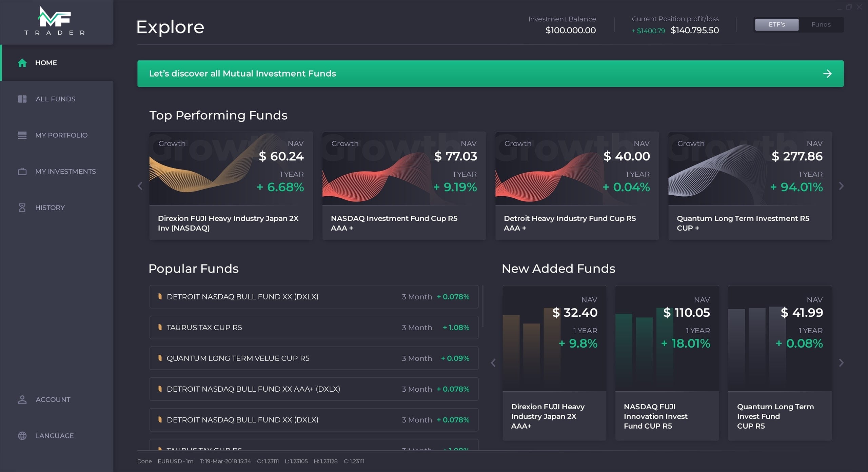Click marker icon beside QUANTUM LONG TERM VELUE CUP R5

tap(160, 358)
